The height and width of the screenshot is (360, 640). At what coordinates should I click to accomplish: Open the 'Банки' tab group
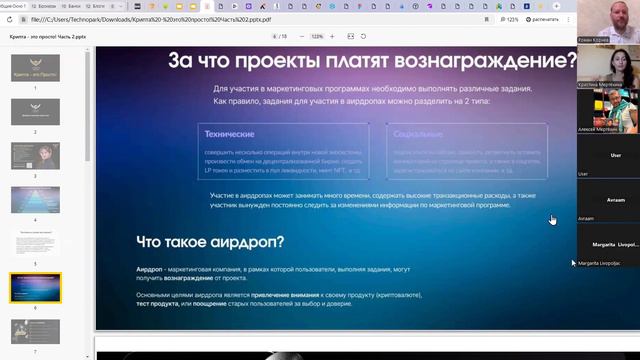[x=71, y=6]
